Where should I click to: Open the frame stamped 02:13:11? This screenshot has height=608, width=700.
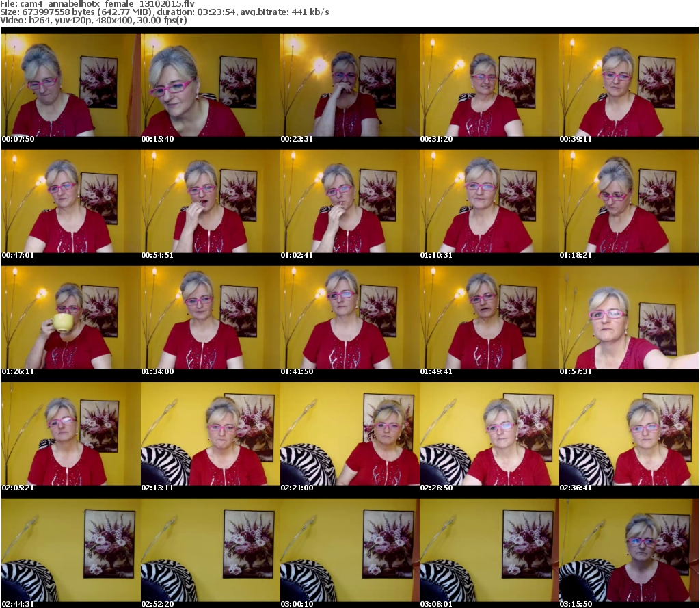click(x=211, y=434)
